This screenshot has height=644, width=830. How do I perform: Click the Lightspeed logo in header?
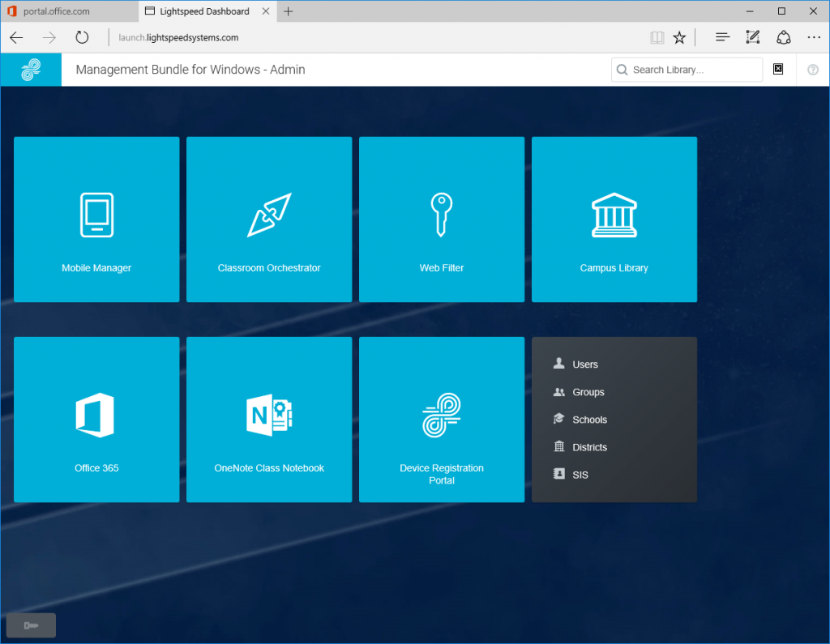(x=31, y=70)
